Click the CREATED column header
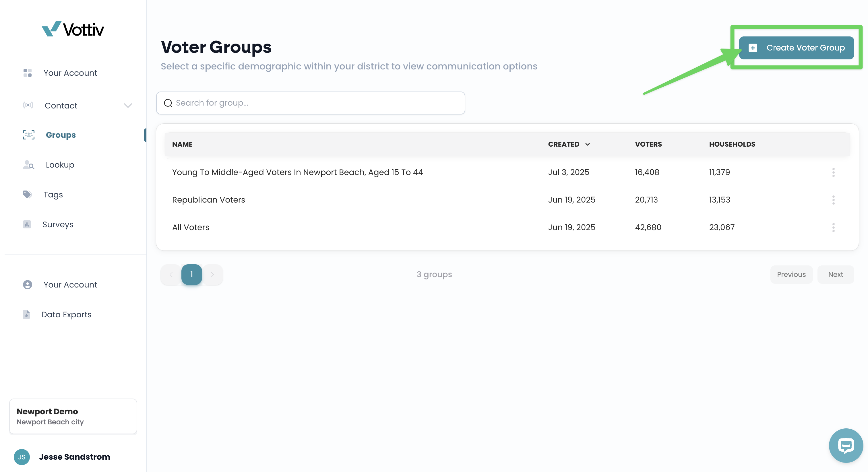Image resolution: width=868 pixels, height=472 pixels. pyautogui.click(x=563, y=144)
